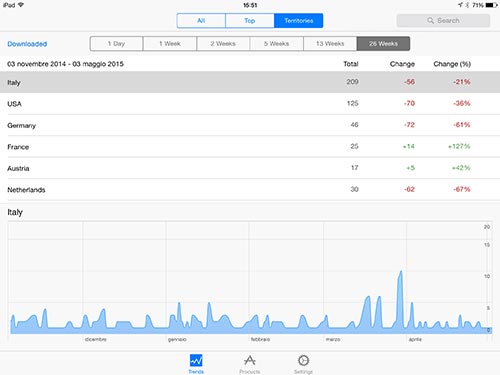Tap France's percentage +127%
This screenshot has width=500, height=375.
459,146
